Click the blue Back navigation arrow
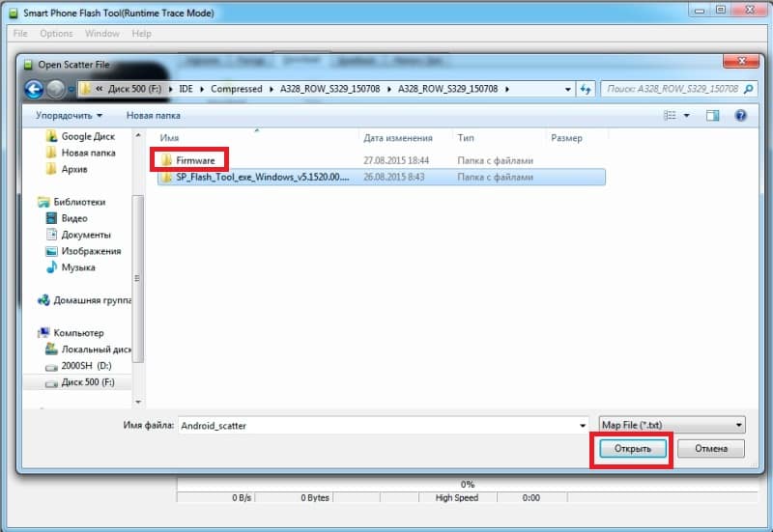The width and height of the screenshot is (773, 532). coord(34,89)
